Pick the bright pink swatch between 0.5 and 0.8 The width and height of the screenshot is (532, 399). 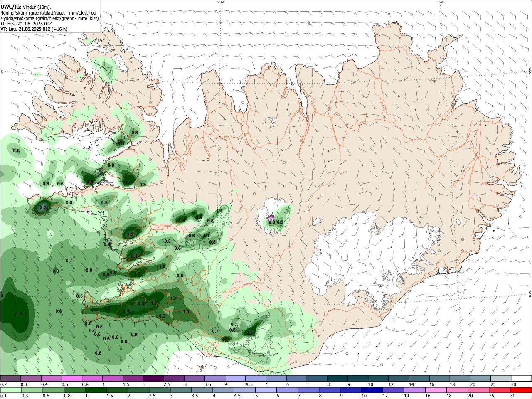(71, 379)
